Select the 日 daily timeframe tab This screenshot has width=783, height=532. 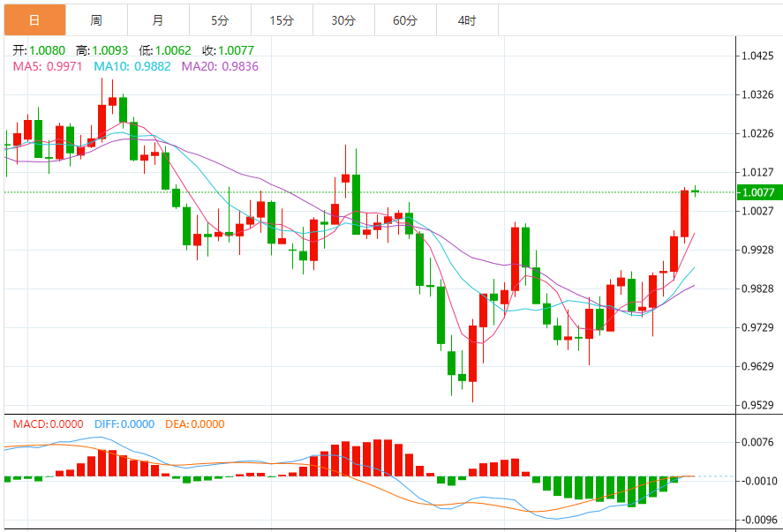tap(34, 20)
